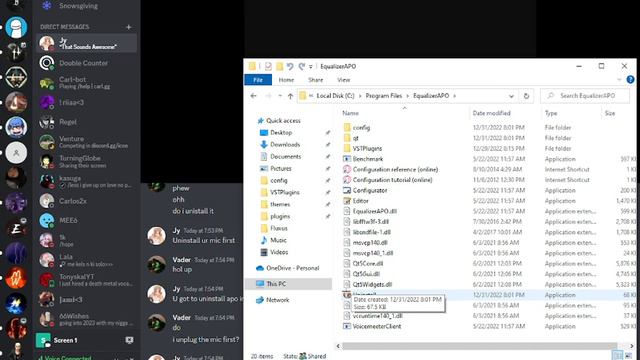Open Videos in navigation pane
This screenshot has height=360, width=640.
pyautogui.click(x=279, y=252)
